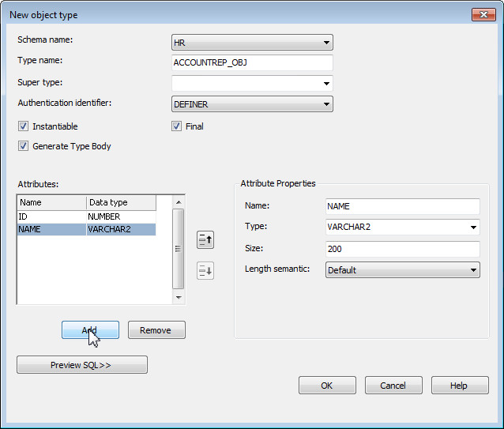The image size is (504, 429).
Task: Click the Data type column header
Action: click(x=121, y=202)
